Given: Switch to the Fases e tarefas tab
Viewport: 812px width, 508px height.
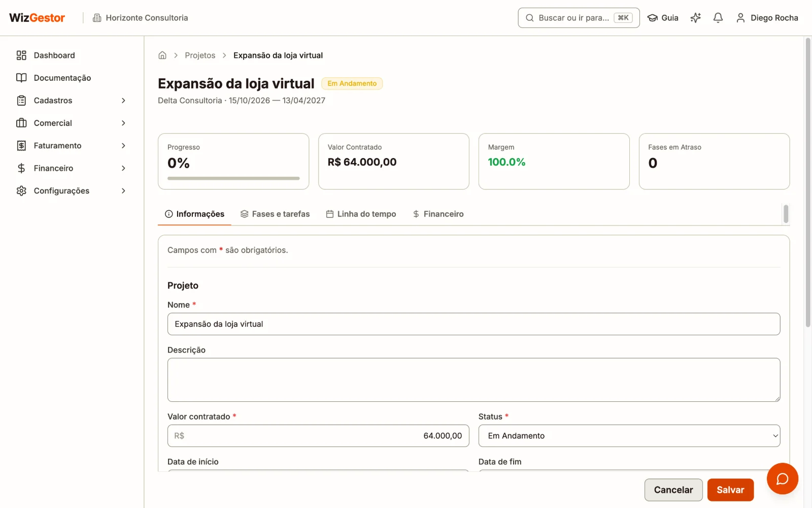Looking at the screenshot, I should [275, 214].
